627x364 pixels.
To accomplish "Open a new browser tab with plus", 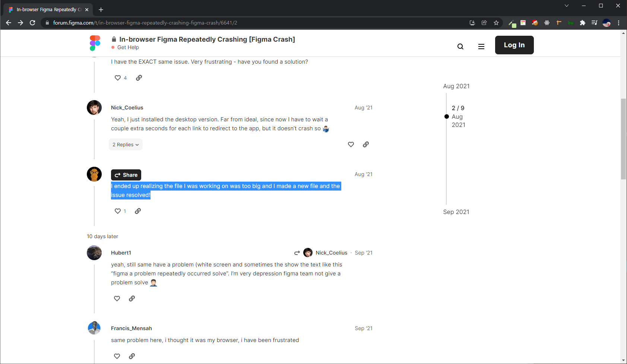I will pos(101,10).
